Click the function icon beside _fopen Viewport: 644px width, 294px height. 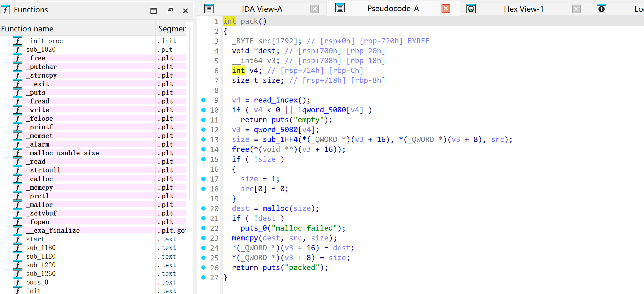click(18, 222)
